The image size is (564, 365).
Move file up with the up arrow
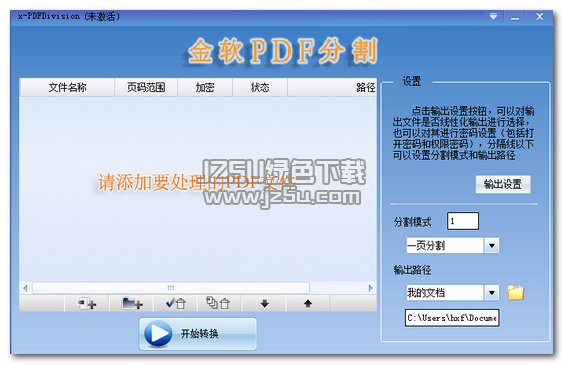308,304
